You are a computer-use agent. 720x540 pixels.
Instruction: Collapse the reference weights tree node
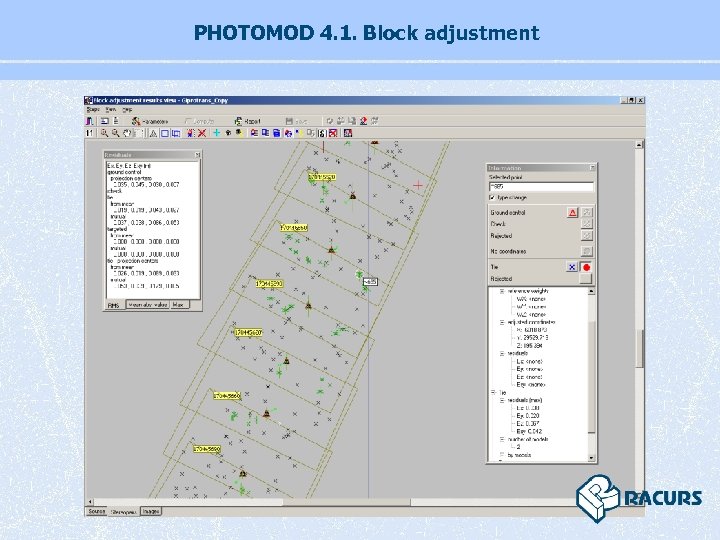pyautogui.click(x=502, y=291)
